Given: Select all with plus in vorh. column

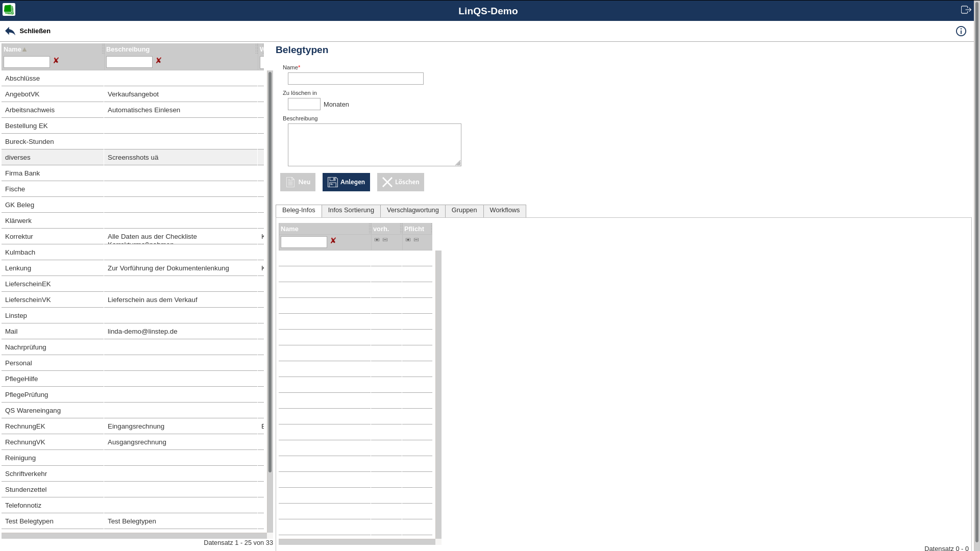Looking at the screenshot, I should point(377,240).
